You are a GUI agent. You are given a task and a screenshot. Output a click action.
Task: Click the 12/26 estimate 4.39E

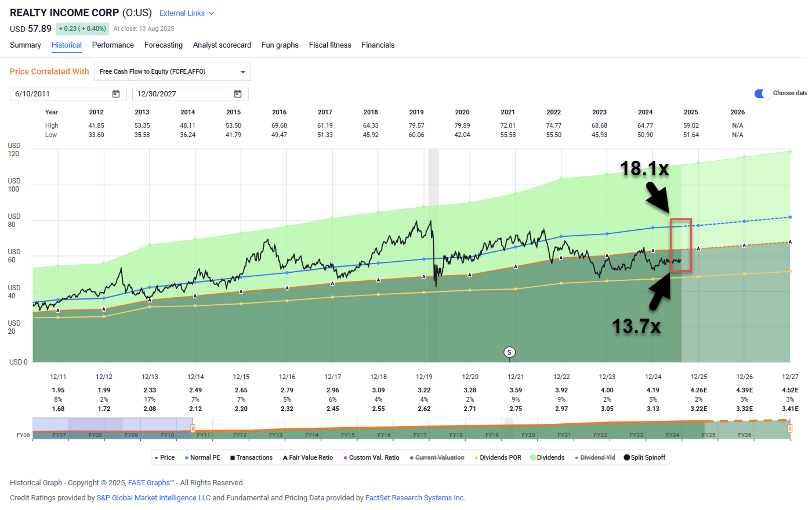coord(744,390)
